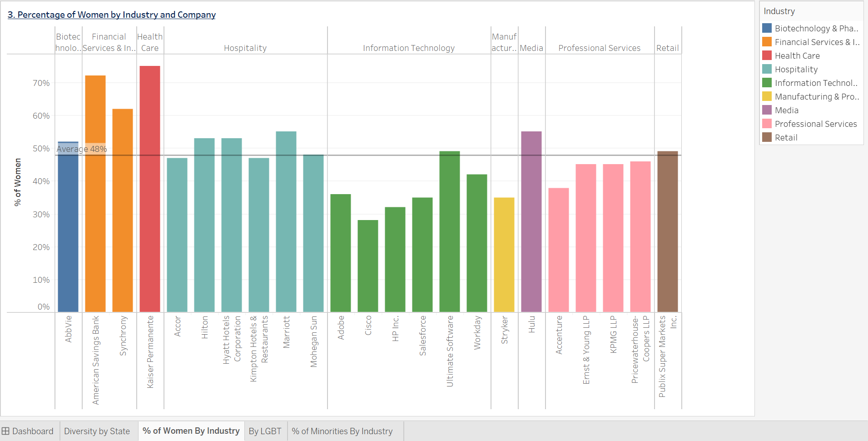
Task: Select the Mohegan Sun bar
Action: coord(313,233)
